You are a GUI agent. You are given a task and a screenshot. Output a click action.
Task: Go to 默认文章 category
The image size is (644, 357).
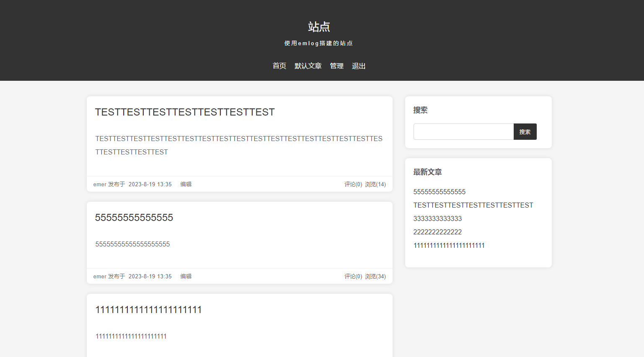tap(308, 66)
